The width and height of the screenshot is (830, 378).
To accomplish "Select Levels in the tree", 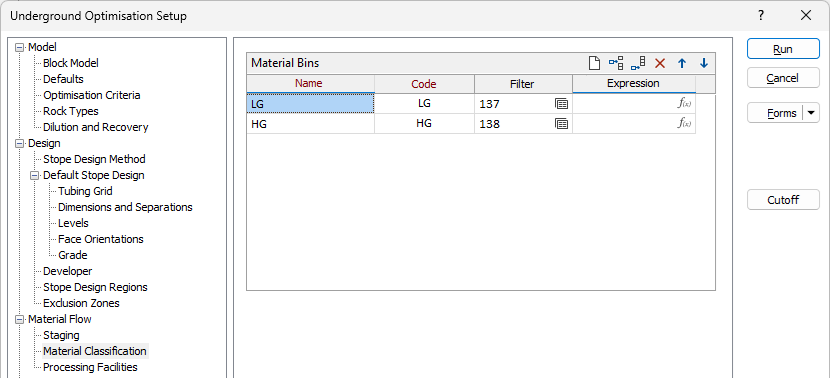I will point(73,223).
